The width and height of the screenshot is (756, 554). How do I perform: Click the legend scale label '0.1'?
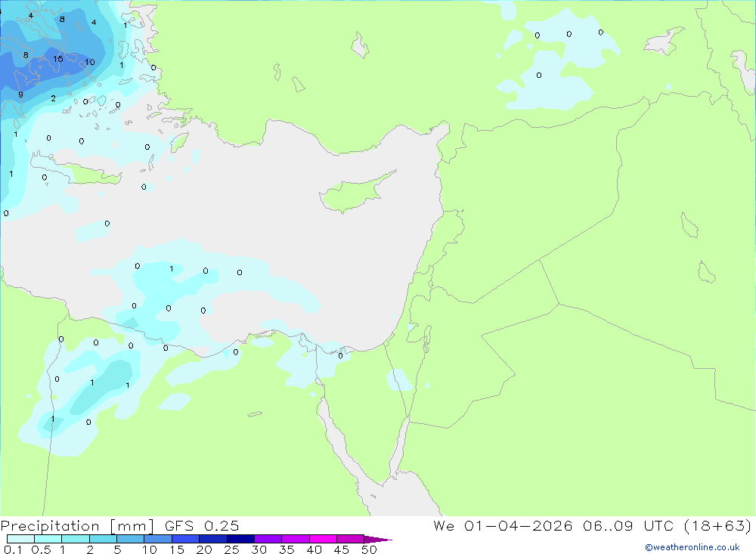[13, 549]
